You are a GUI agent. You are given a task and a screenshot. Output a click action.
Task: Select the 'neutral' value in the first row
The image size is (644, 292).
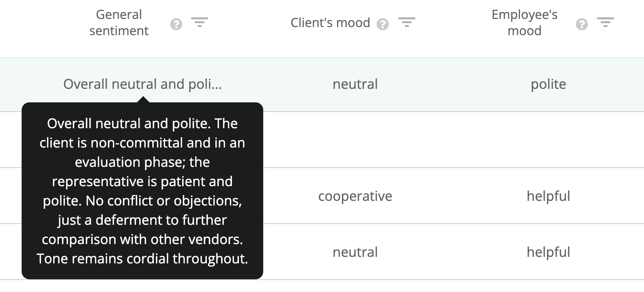[x=355, y=84]
